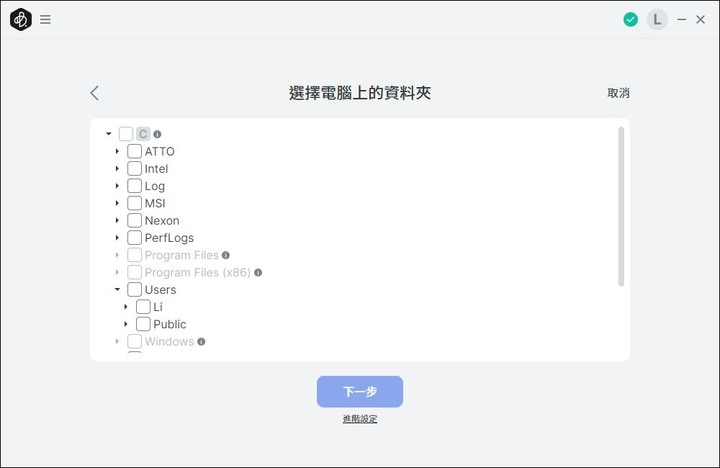720x468 pixels.
Task: Check the Li user folder checkbox
Action: (x=143, y=307)
